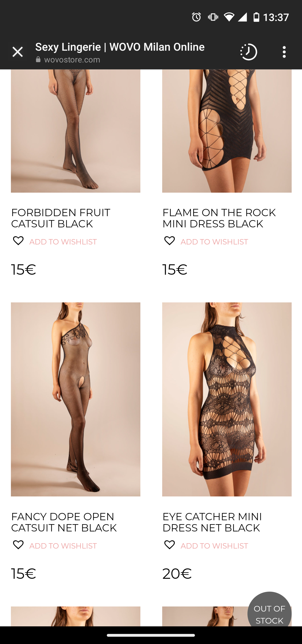Tap the alarm icon in status bar
This screenshot has width=302, height=644.
coord(197,17)
